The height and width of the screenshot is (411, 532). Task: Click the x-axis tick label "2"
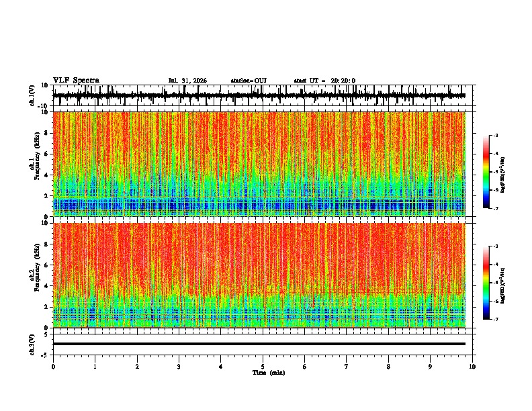tap(137, 367)
